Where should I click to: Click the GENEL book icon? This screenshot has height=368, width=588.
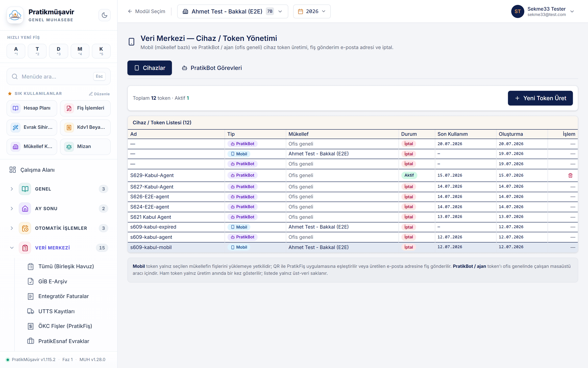click(x=25, y=189)
